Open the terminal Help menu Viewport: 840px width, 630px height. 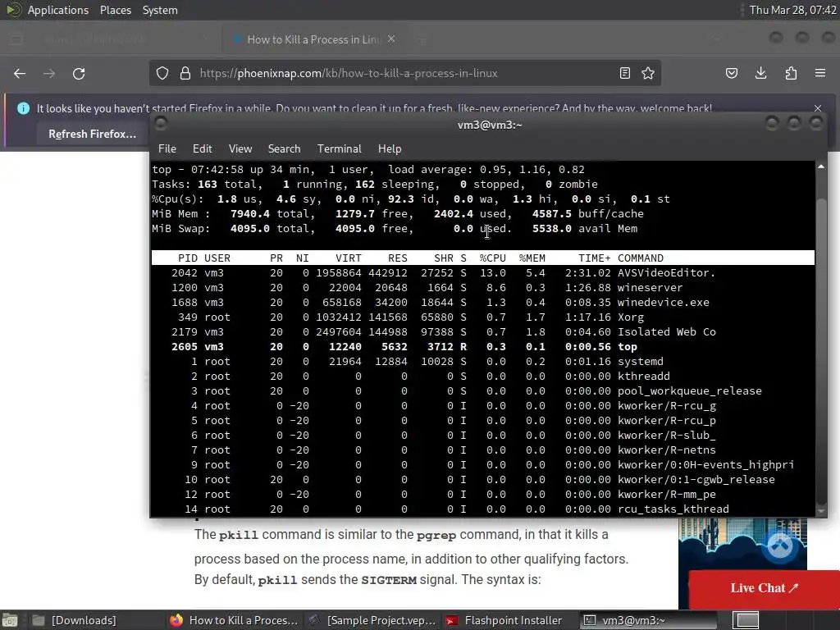pos(390,149)
